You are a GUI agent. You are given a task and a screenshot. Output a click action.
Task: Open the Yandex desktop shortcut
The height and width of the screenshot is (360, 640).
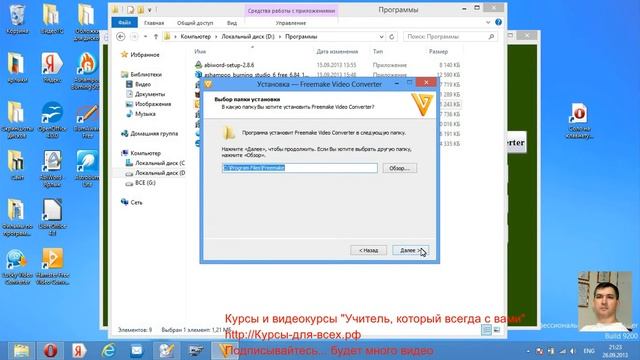pyautogui.click(x=52, y=67)
